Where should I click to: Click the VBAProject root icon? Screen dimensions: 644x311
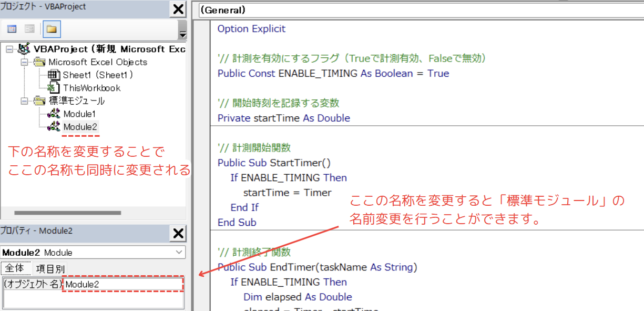24,48
